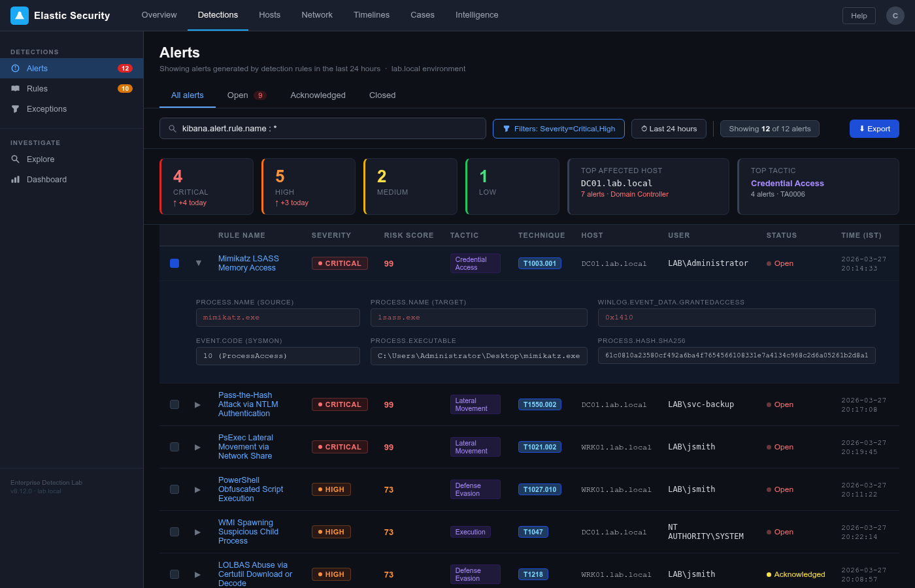Expand the PowerShell Obfuscated Script alert
This screenshot has width=915, height=588.
[x=197, y=489]
